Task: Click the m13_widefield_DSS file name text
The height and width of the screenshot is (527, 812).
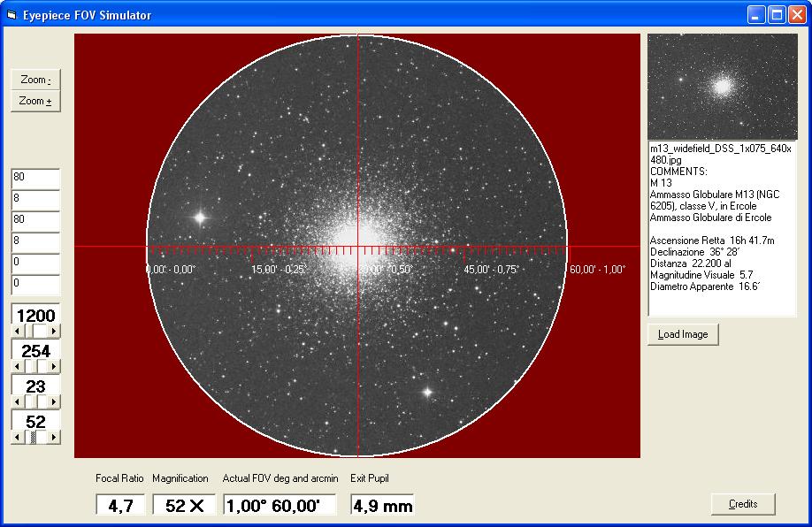Action: pos(721,154)
